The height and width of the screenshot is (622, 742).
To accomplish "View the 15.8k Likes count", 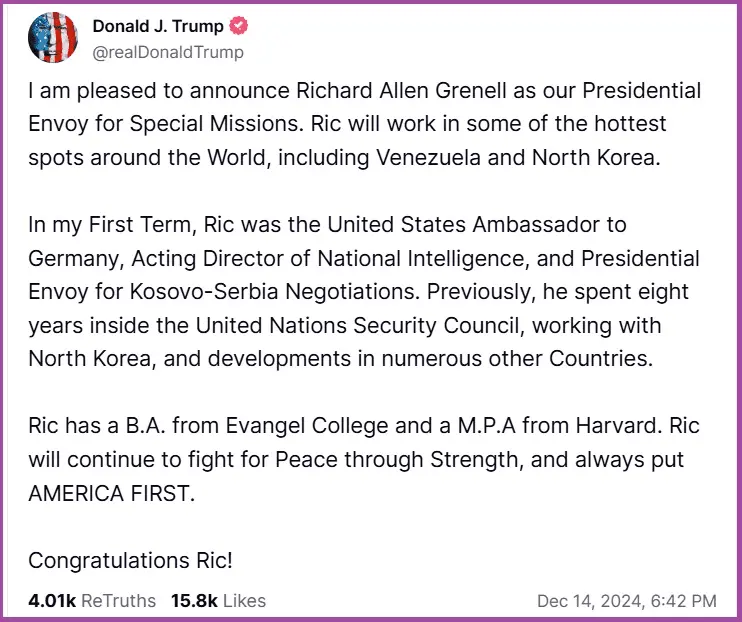I will click(x=218, y=600).
